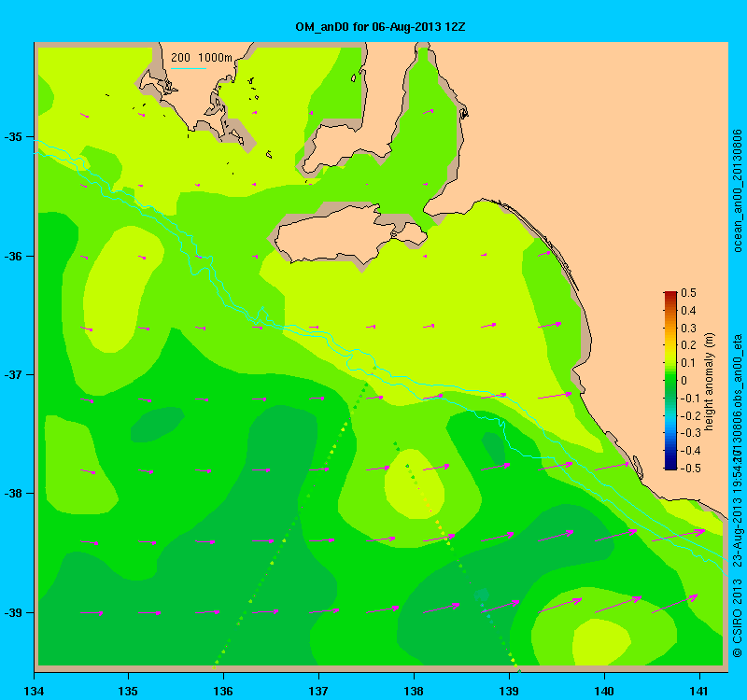The width and height of the screenshot is (747, 700).
Task: Click the 0.5 color bar label
Action: point(688,292)
